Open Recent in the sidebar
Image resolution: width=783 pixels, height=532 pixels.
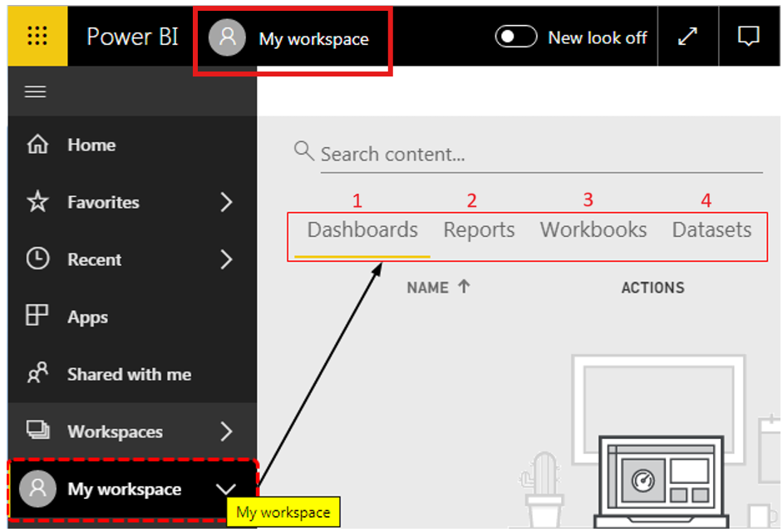tap(95, 259)
